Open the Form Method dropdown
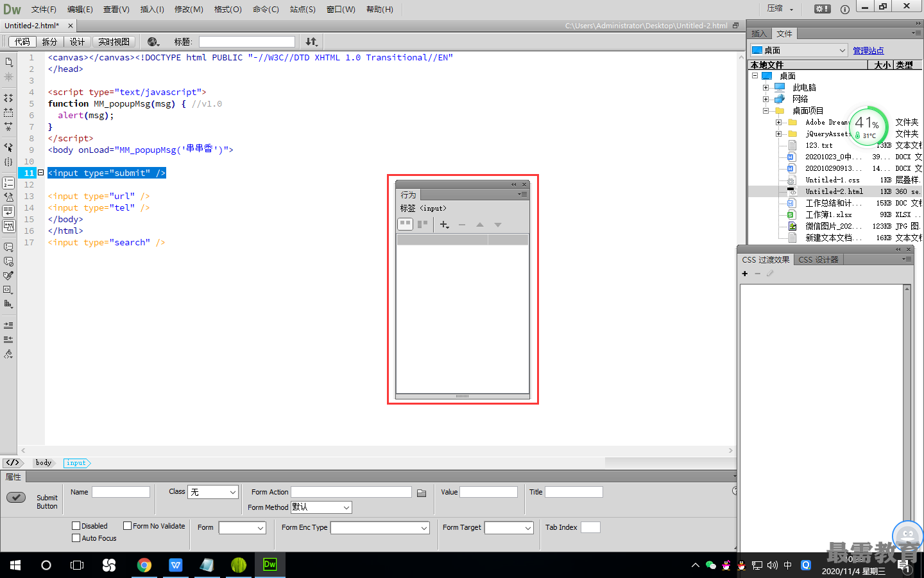Image resolution: width=924 pixels, height=578 pixels. 321,507
